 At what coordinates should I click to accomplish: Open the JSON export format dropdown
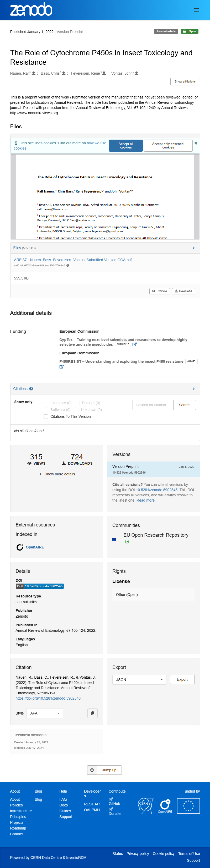[139, 679]
